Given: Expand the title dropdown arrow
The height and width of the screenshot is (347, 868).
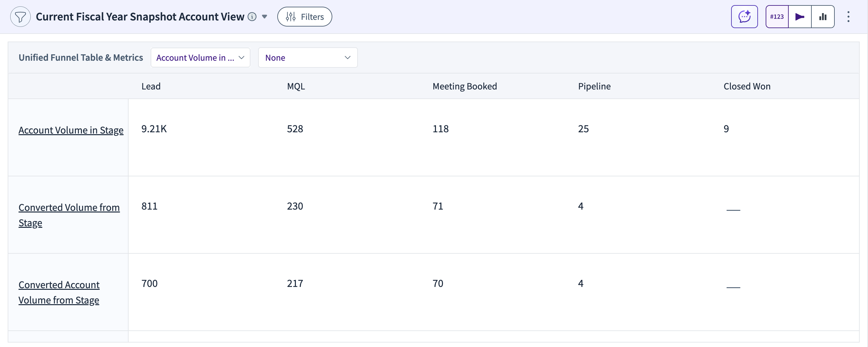Looking at the screenshot, I should [x=264, y=17].
